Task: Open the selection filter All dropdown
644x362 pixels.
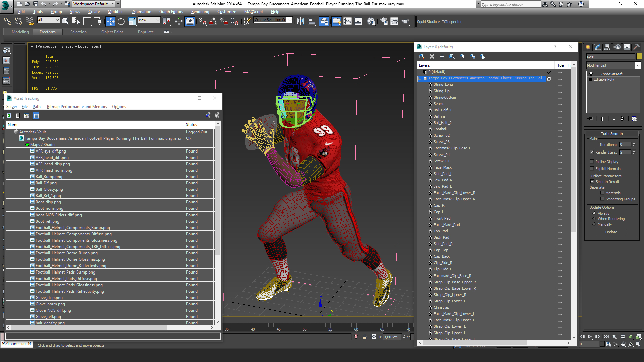Action: click(48, 20)
